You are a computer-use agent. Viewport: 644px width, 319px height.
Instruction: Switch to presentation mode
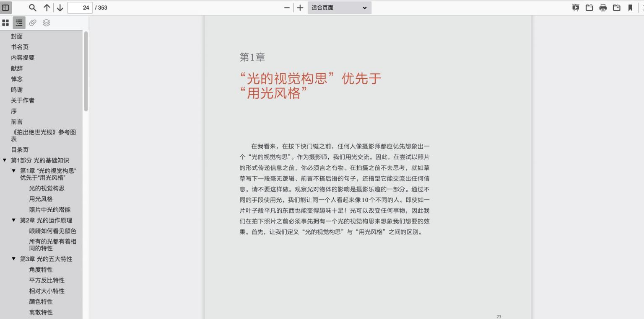pyautogui.click(x=576, y=8)
